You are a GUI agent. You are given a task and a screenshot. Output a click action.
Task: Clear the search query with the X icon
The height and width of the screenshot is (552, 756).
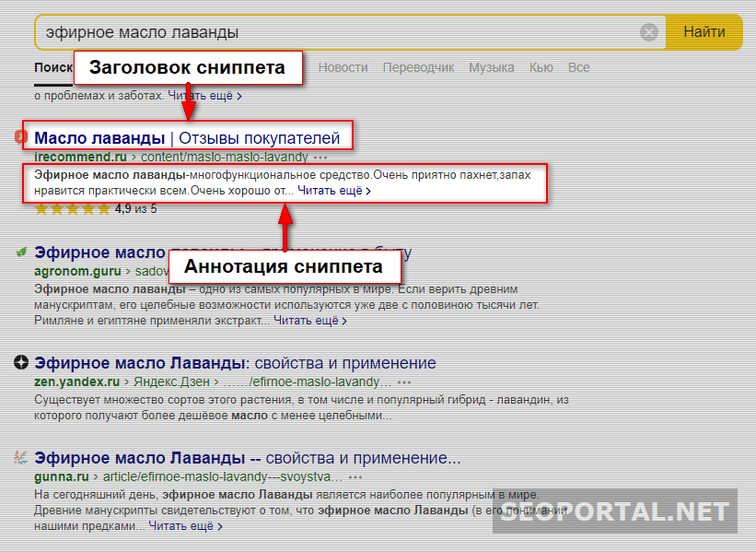[649, 32]
